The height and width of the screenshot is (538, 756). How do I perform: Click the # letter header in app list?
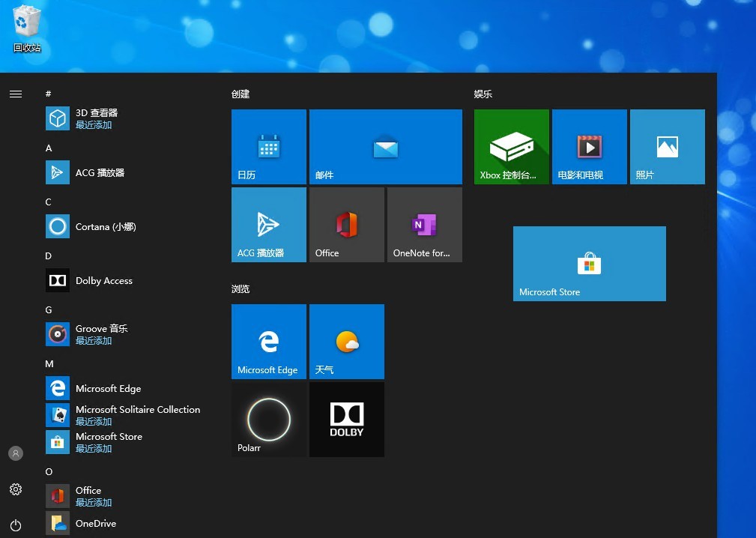(48, 94)
